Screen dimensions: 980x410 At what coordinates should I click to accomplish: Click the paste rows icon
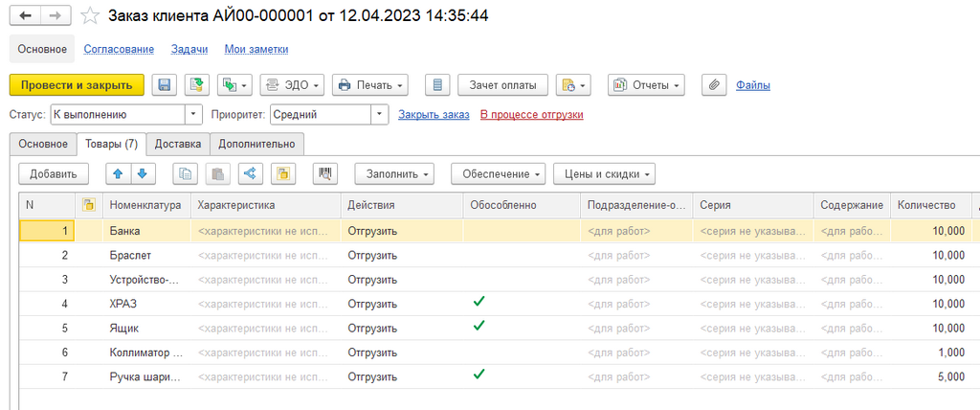[x=217, y=174]
